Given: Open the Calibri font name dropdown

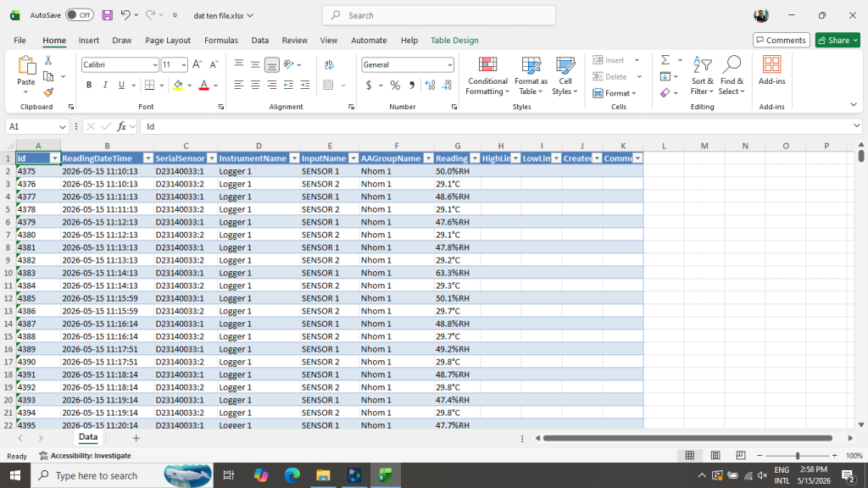Looking at the screenshot, I should [155, 65].
